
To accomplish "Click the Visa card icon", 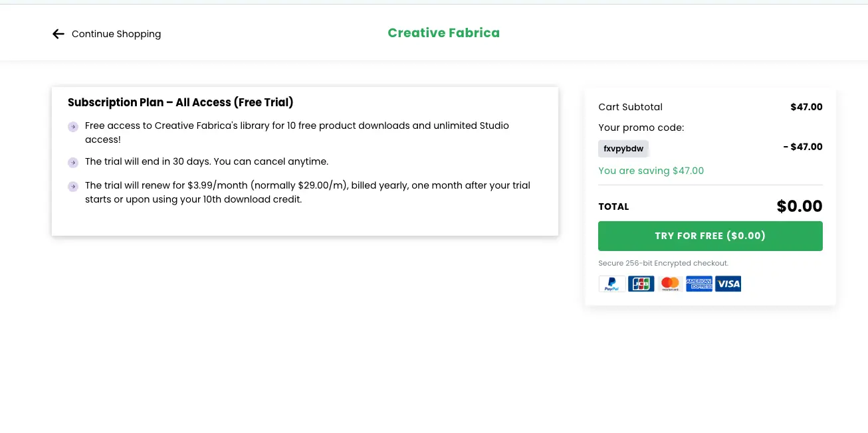I will point(728,284).
